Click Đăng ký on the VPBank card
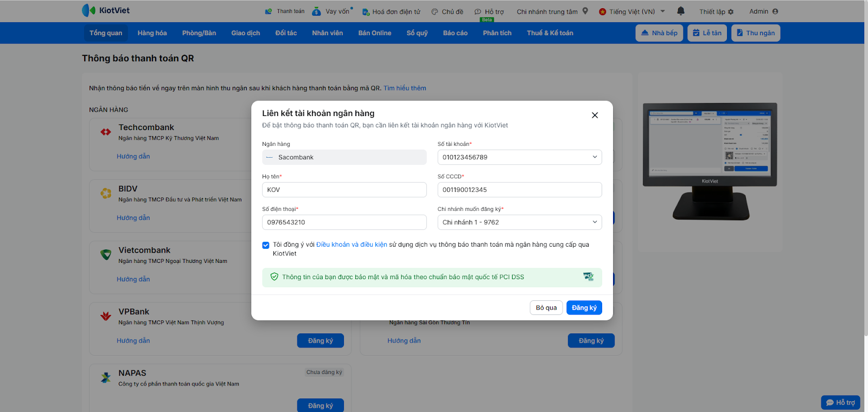Image resolution: width=868 pixels, height=412 pixels. coord(321,340)
